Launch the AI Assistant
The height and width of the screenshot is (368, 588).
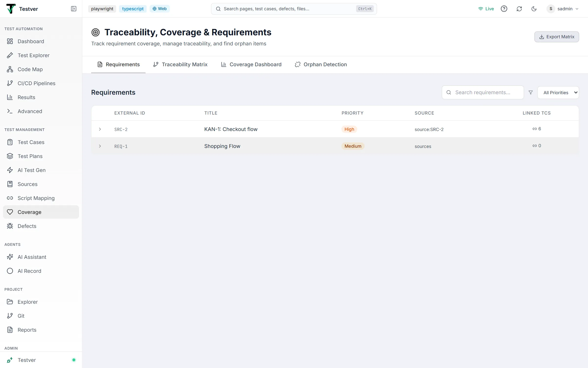[41, 257]
